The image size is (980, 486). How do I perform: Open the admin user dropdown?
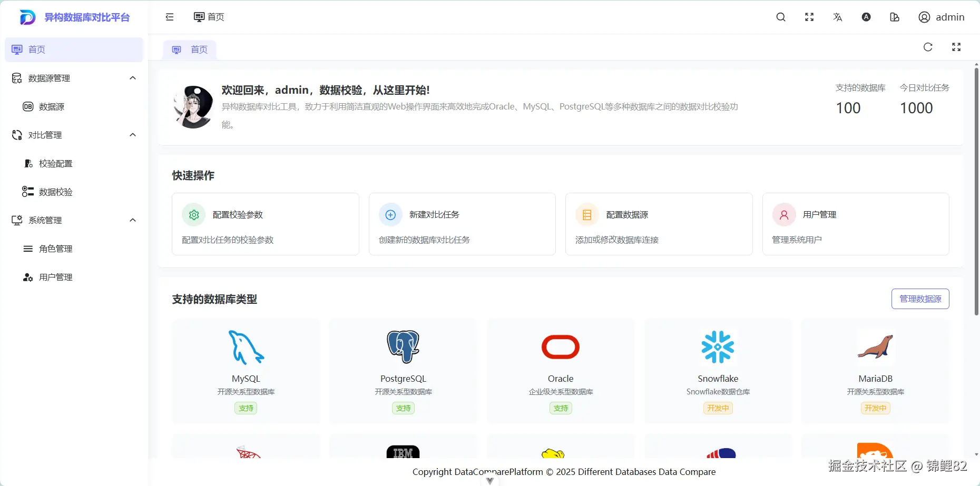point(942,17)
